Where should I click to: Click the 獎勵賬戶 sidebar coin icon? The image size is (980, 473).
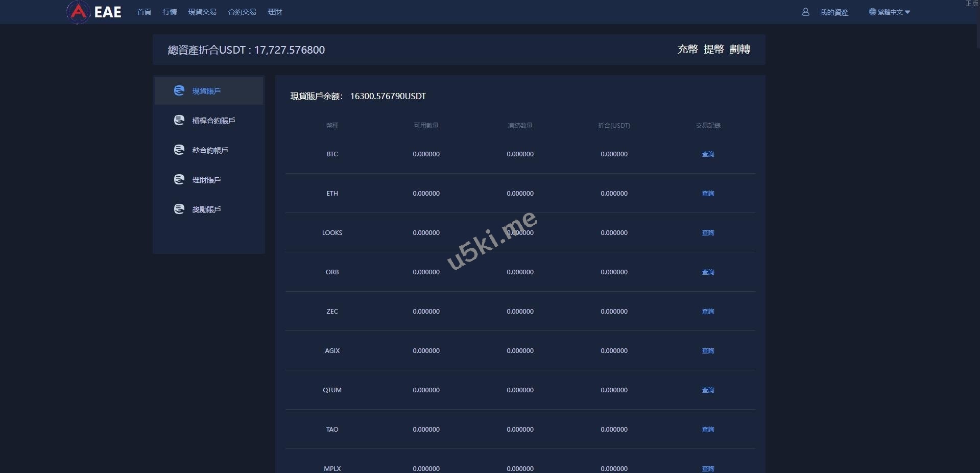pyautogui.click(x=179, y=209)
